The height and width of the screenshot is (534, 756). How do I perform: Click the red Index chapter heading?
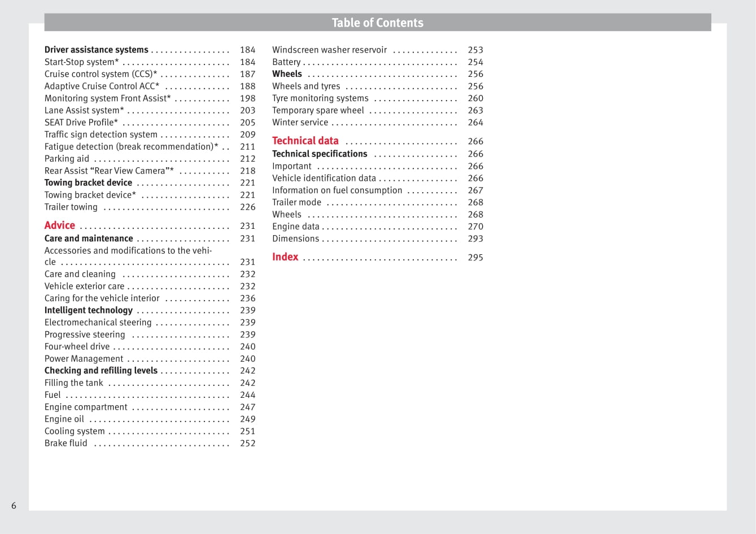(x=285, y=257)
